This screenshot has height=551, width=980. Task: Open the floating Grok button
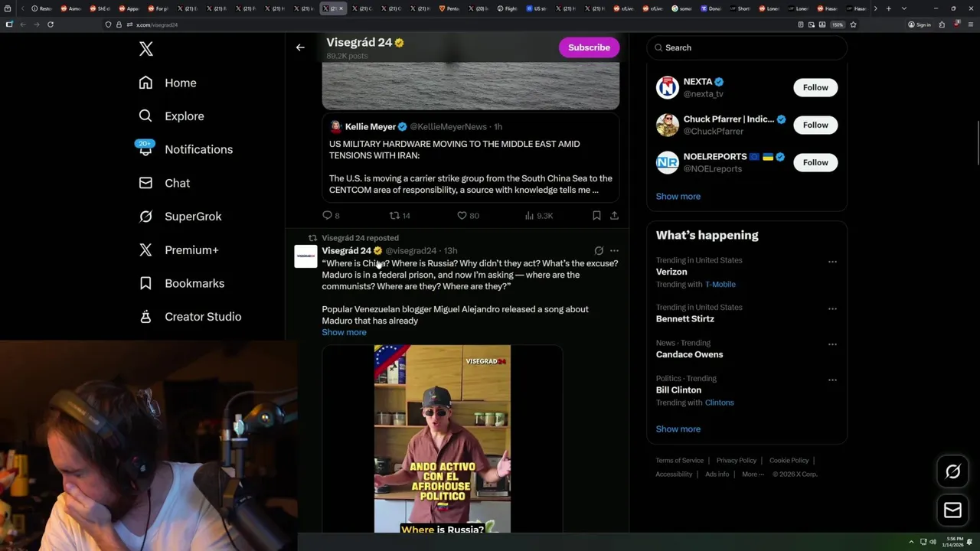point(952,472)
